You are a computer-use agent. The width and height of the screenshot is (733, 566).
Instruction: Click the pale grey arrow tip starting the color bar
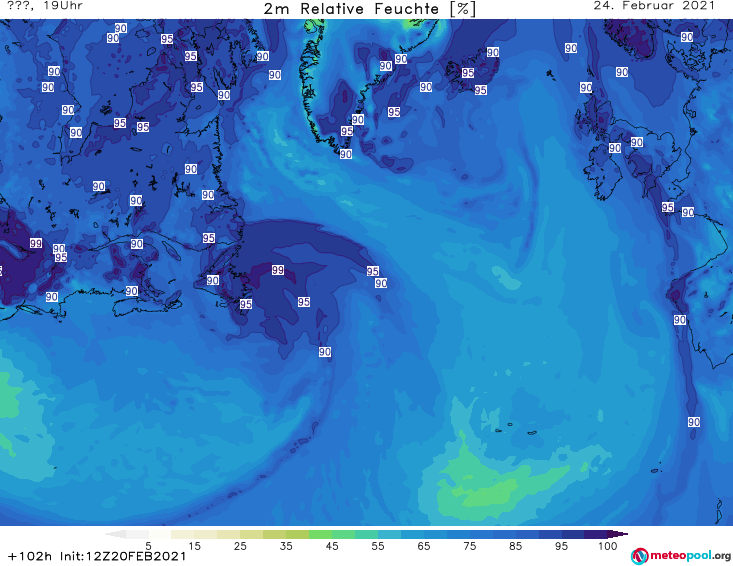[115, 534]
